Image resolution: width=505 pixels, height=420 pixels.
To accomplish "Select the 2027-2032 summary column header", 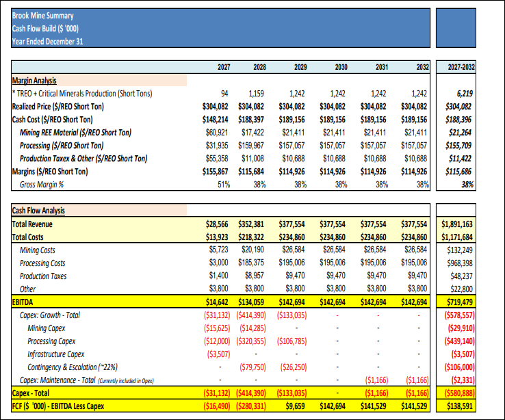I will 461,67.
